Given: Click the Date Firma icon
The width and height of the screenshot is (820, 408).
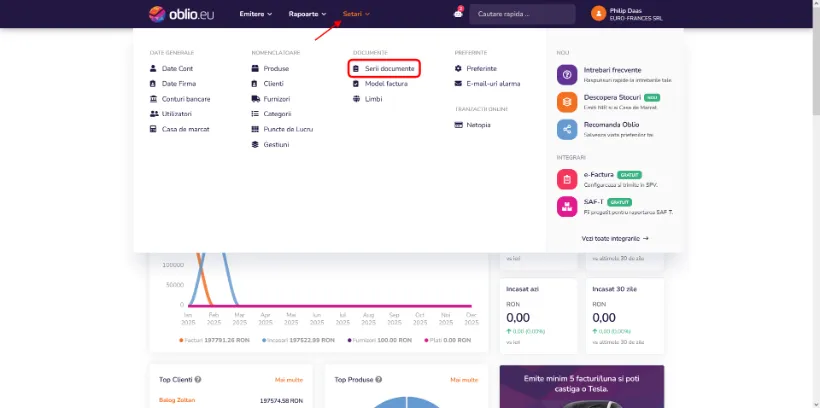Looking at the screenshot, I should [x=153, y=84].
